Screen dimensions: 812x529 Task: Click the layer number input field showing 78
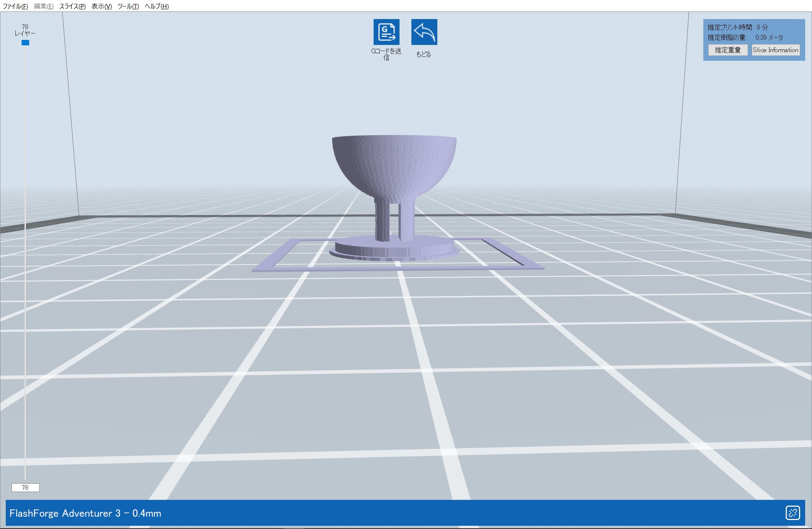tap(25, 487)
